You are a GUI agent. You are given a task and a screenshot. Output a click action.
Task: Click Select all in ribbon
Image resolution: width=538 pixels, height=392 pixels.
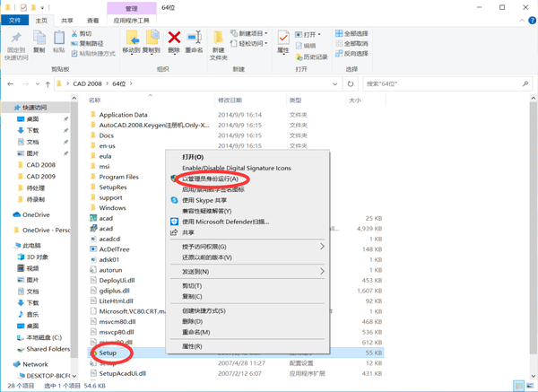(x=351, y=33)
